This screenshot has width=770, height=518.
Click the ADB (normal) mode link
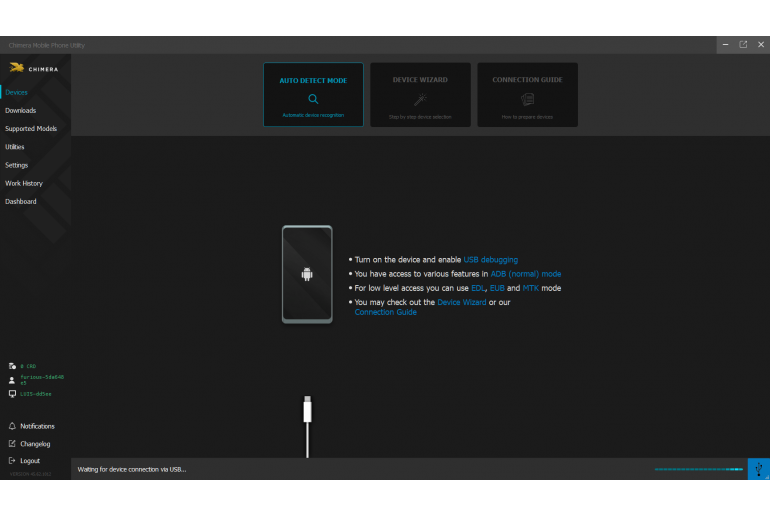tap(525, 274)
